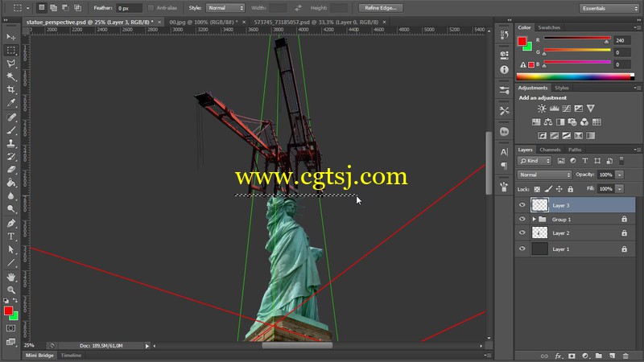644x362 pixels.
Task: Select the Layer 2 thumbnail
Action: (x=539, y=232)
